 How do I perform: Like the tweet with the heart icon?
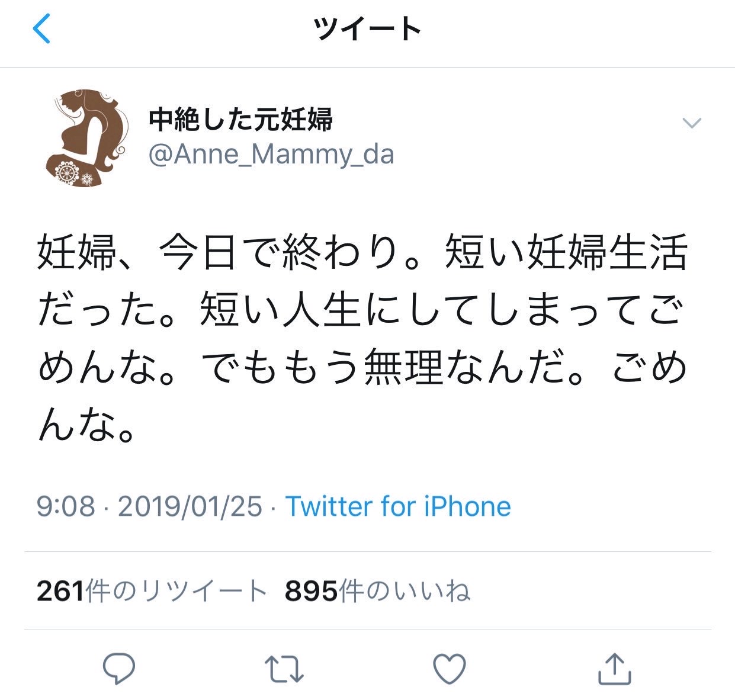click(x=450, y=669)
